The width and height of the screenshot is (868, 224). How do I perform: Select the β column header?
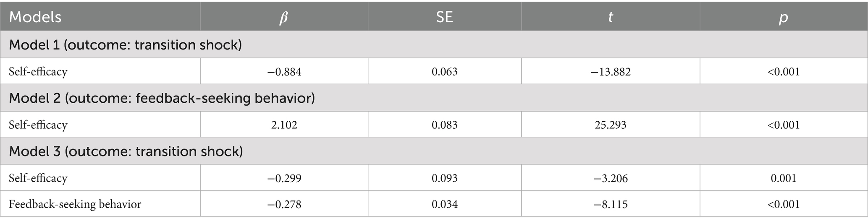[283, 17]
